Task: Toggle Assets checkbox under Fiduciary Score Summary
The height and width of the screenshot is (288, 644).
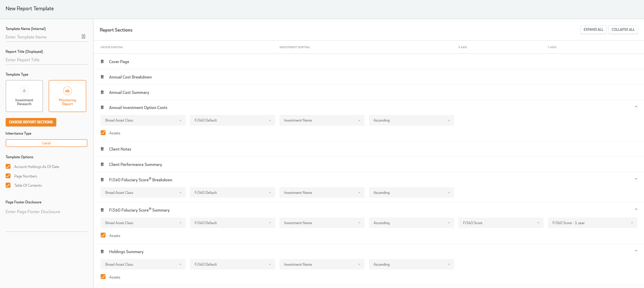Action: tap(103, 235)
